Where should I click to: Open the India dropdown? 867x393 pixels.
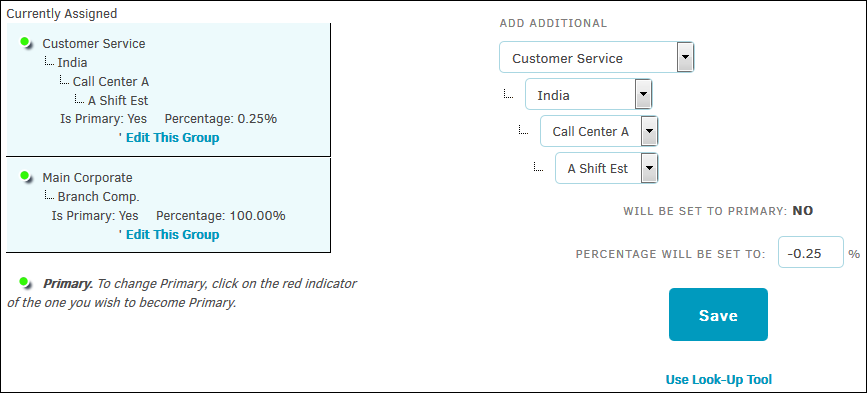[589, 94]
